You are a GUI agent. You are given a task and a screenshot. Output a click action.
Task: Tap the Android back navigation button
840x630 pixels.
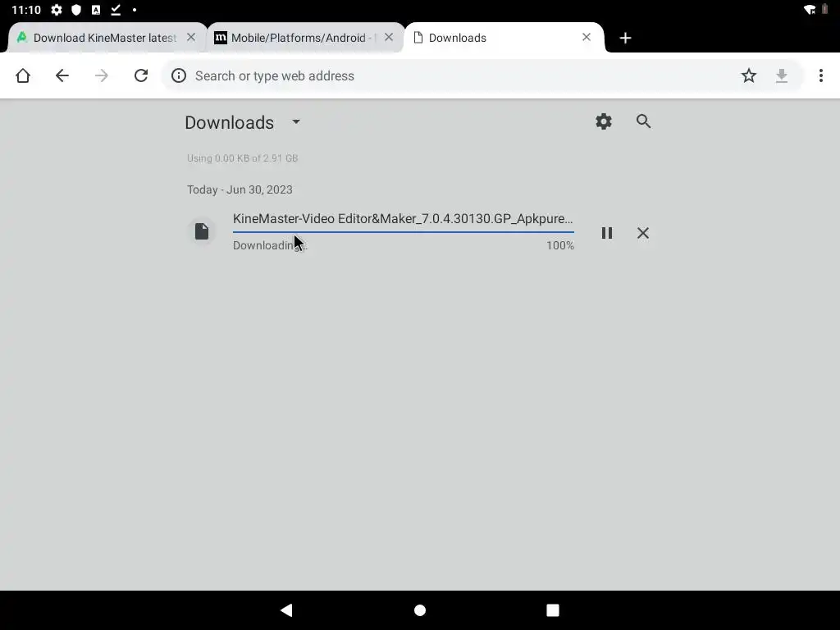click(286, 610)
